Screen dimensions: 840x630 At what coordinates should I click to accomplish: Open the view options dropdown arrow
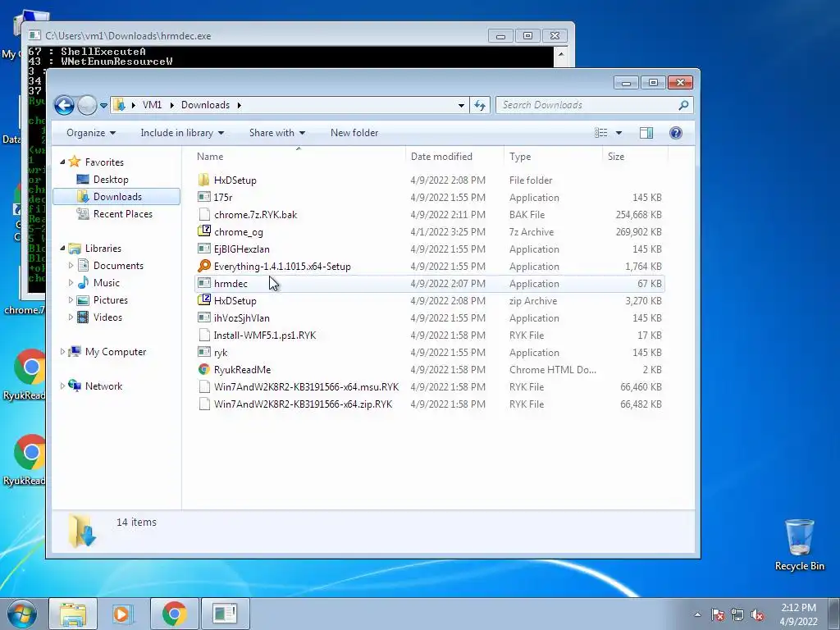[619, 133]
